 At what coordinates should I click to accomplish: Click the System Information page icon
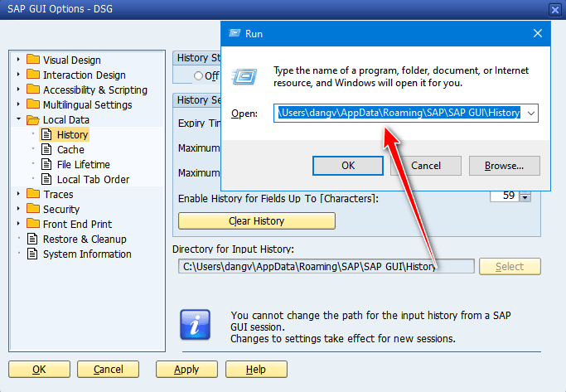(x=33, y=254)
